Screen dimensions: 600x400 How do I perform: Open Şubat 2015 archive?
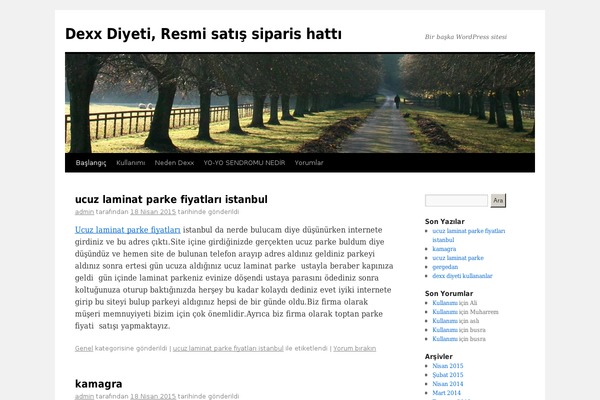pyautogui.click(x=448, y=375)
